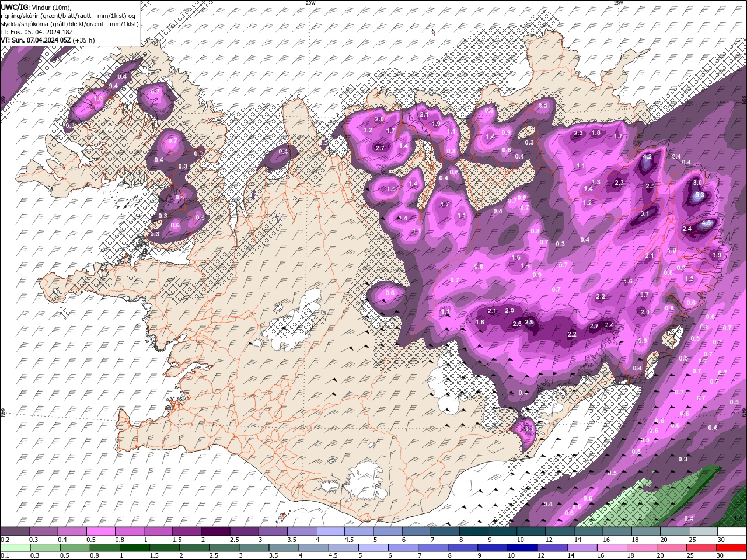Click the 'rigning/skúrir (grænt/blátt/rautt' legend description line
747x560 pixels.
(69, 15)
